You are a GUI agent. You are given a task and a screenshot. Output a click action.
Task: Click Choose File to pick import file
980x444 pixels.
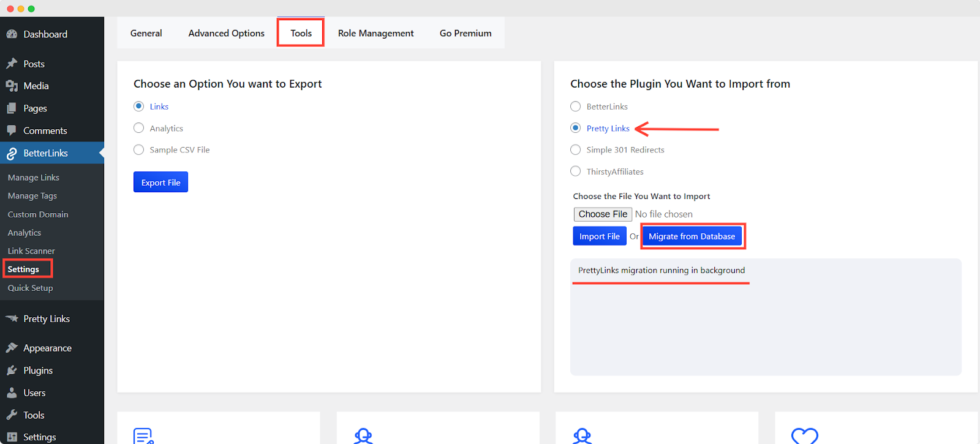click(603, 214)
